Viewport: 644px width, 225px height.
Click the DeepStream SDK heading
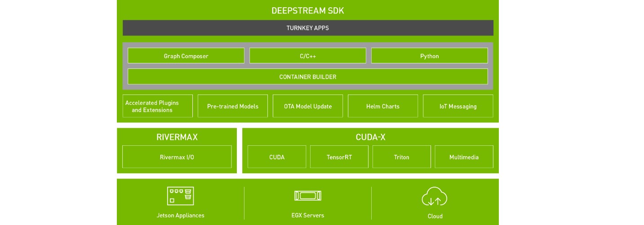(308, 10)
